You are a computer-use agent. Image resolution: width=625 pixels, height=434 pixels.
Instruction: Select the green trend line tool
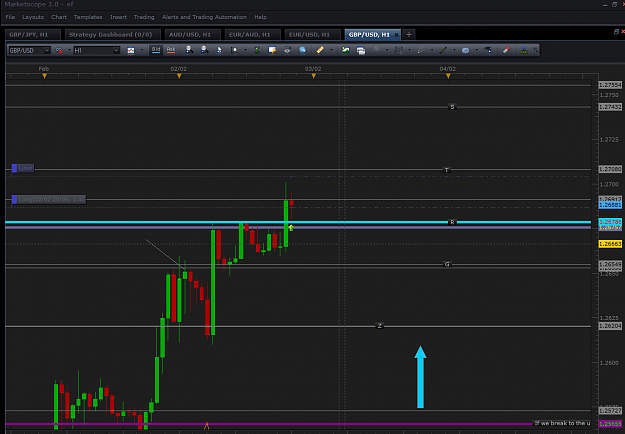[x=443, y=50]
